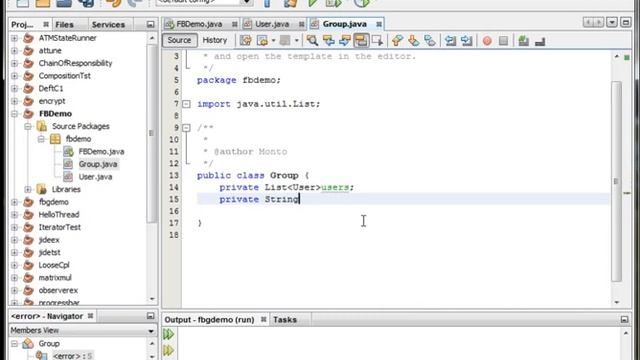Uncomment selected lines icon
This screenshot has width=640, height=360.
coord(540,41)
